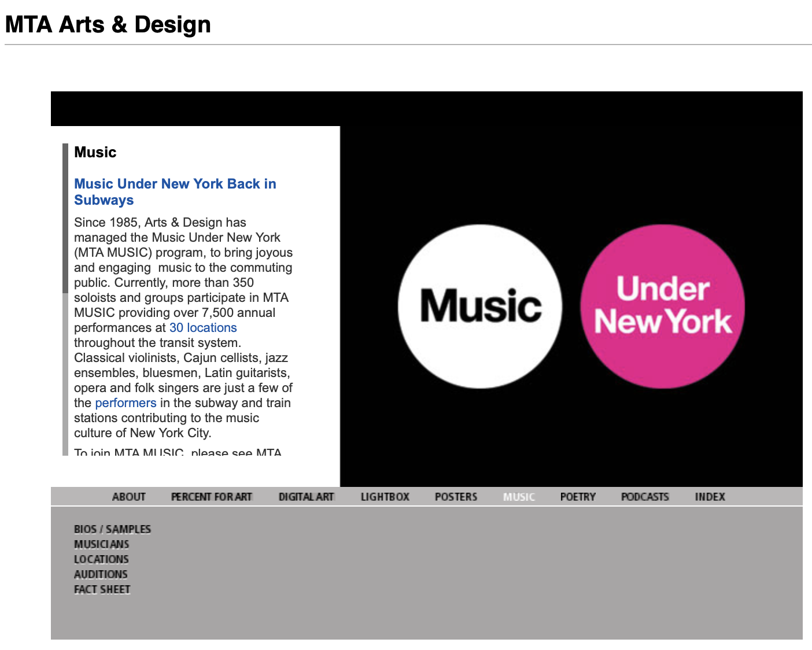Open the AUDITIONS submenu link
812x650 pixels.
[x=101, y=574]
